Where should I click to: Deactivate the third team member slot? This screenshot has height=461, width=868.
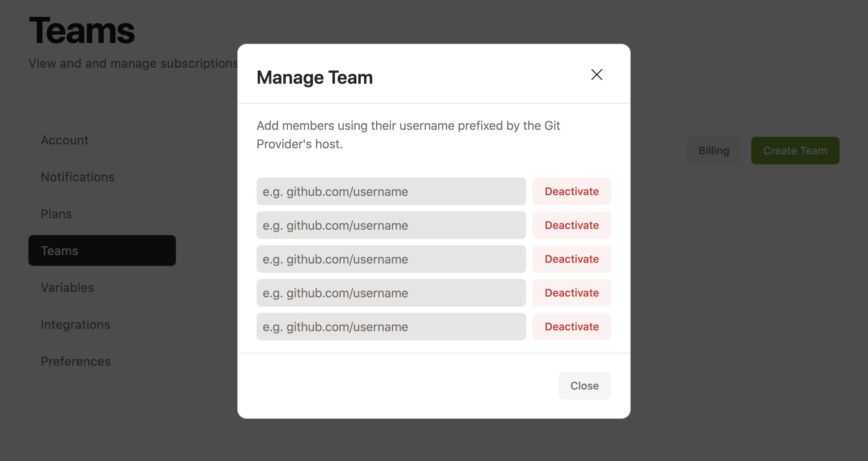pyautogui.click(x=571, y=259)
